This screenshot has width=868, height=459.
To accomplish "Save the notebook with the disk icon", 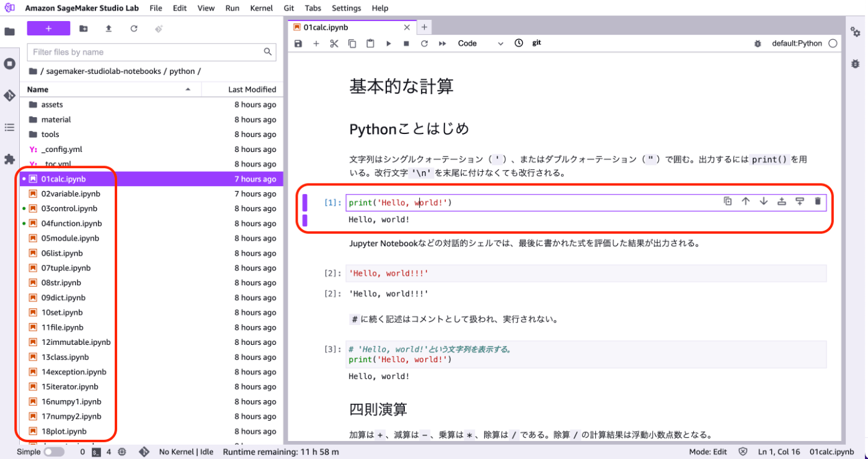I will [298, 43].
